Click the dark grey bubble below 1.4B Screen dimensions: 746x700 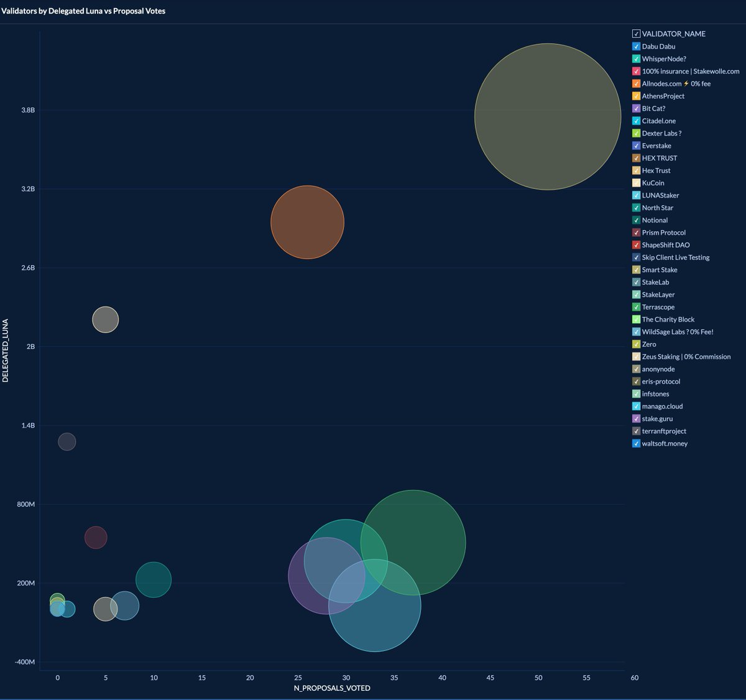67,442
